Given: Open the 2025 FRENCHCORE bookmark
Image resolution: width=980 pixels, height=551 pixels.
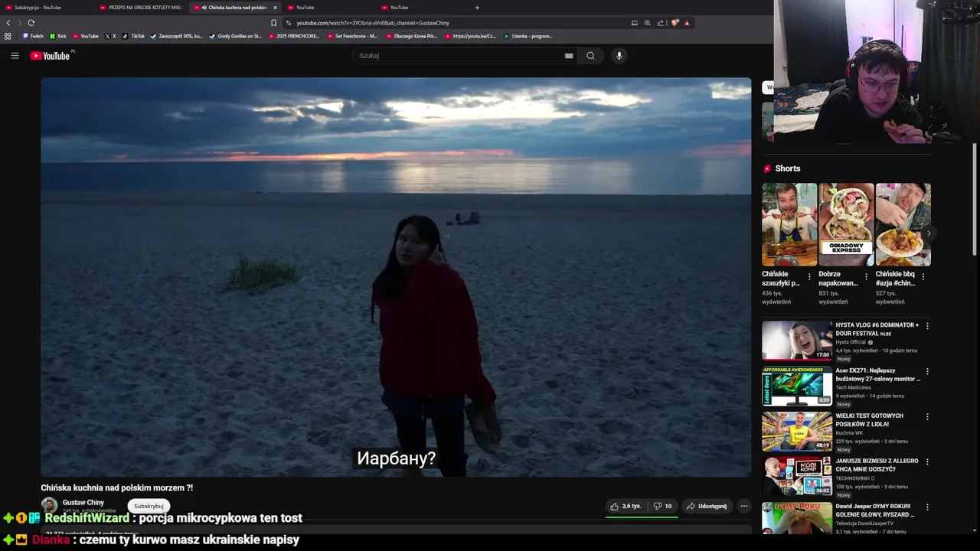Looking at the screenshot, I should [294, 36].
